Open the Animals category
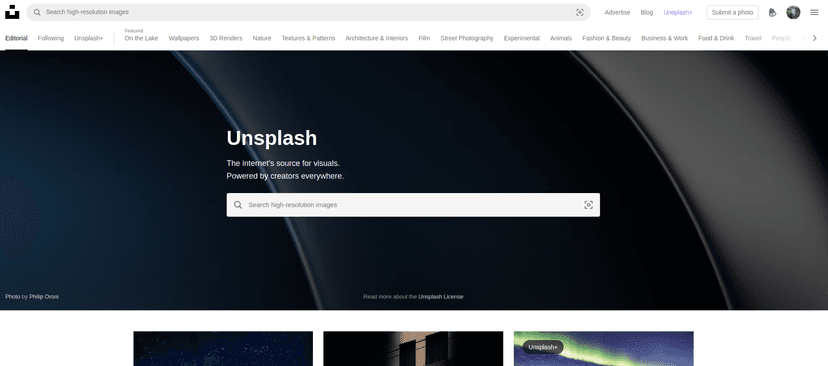Viewport: 828px width, 366px height. (x=561, y=38)
